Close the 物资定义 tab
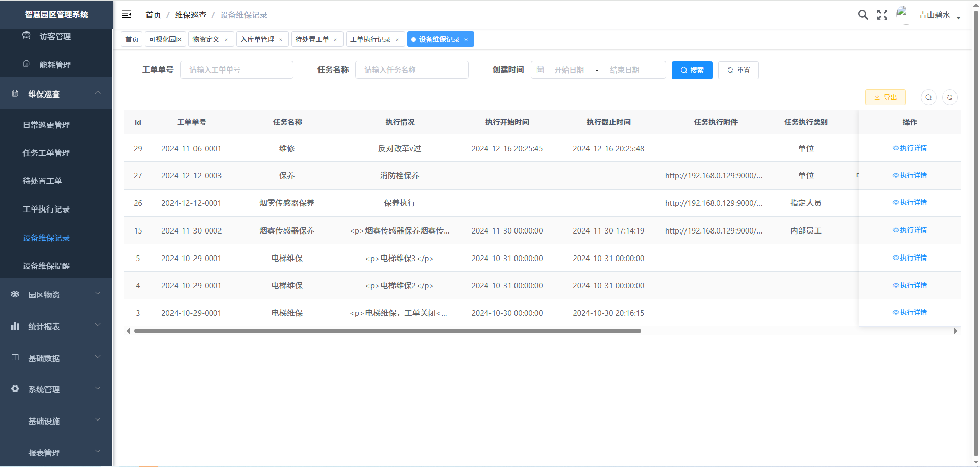This screenshot has width=980, height=467. tap(226, 40)
